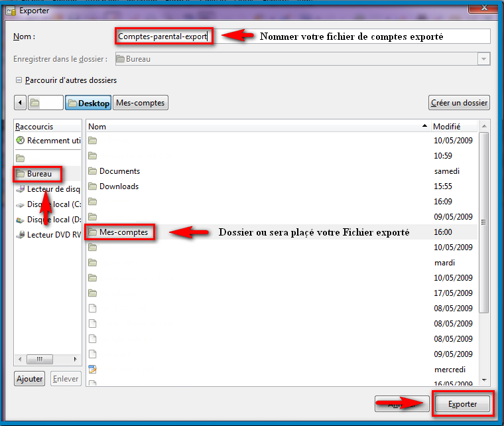Viewport: 504px width, 426px height.
Task: Select the Mes-comptes folder in file list
Action: (123, 232)
